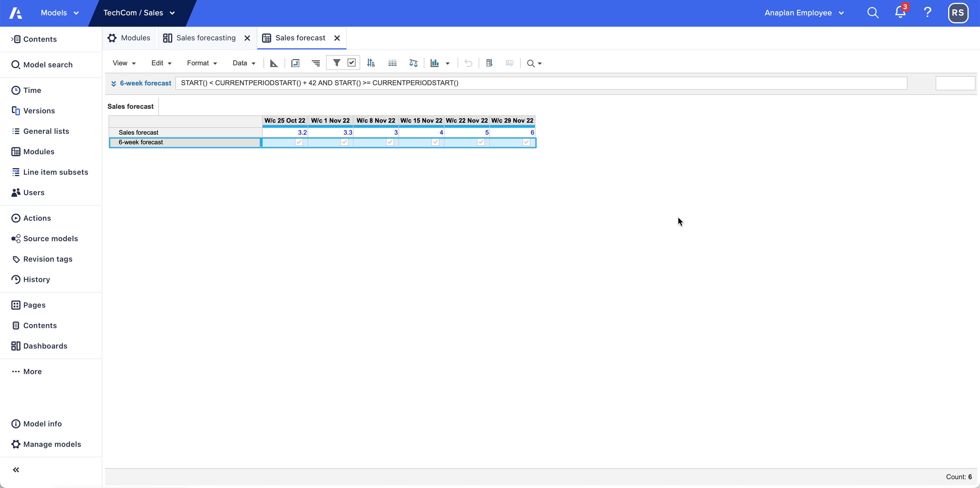Click the grid/table view icon
The height and width of the screenshot is (488, 980).
click(393, 62)
